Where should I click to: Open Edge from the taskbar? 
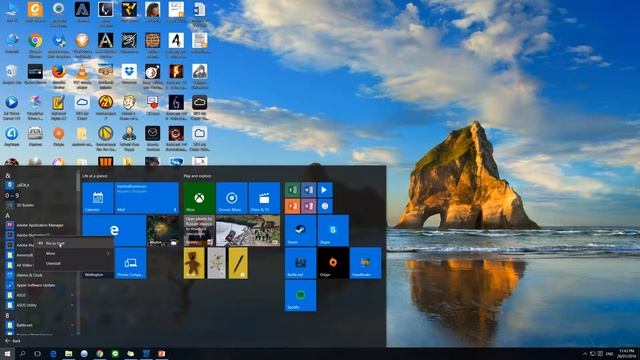point(53,354)
